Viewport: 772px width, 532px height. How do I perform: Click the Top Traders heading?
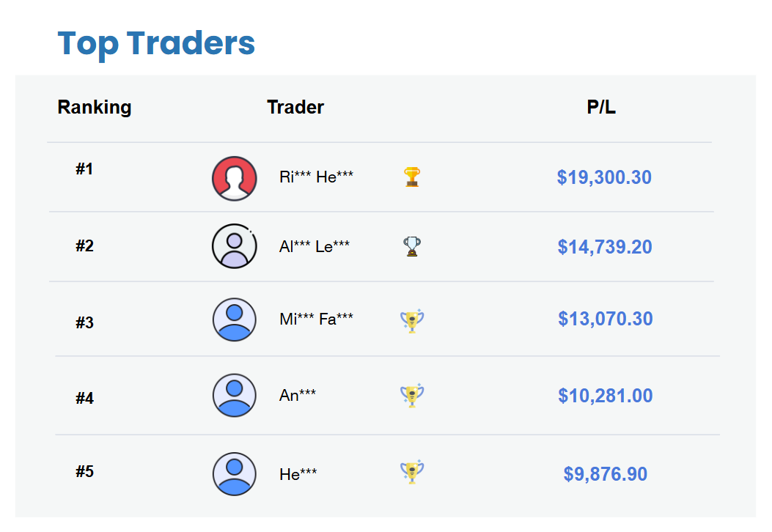(155, 44)
